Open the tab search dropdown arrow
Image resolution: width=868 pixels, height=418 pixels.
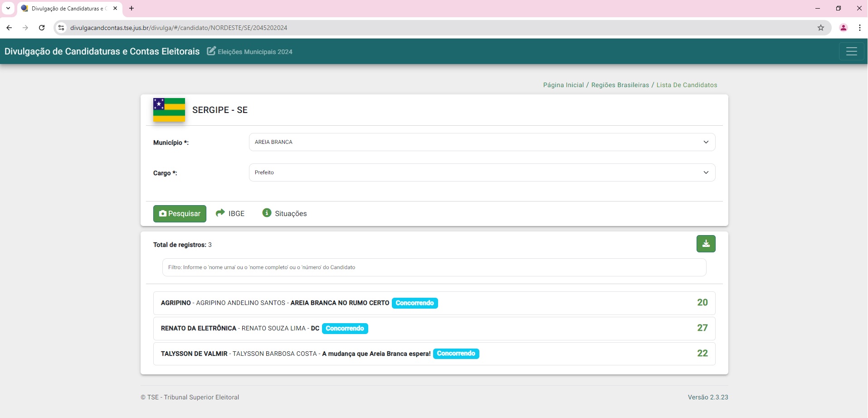tap(8, 8)
